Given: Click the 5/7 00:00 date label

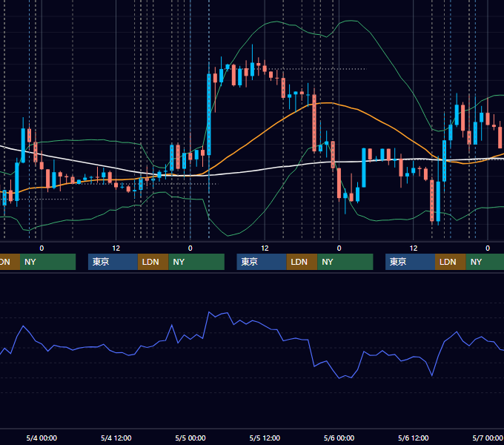Looking at the screenshot, I should 487,438.
